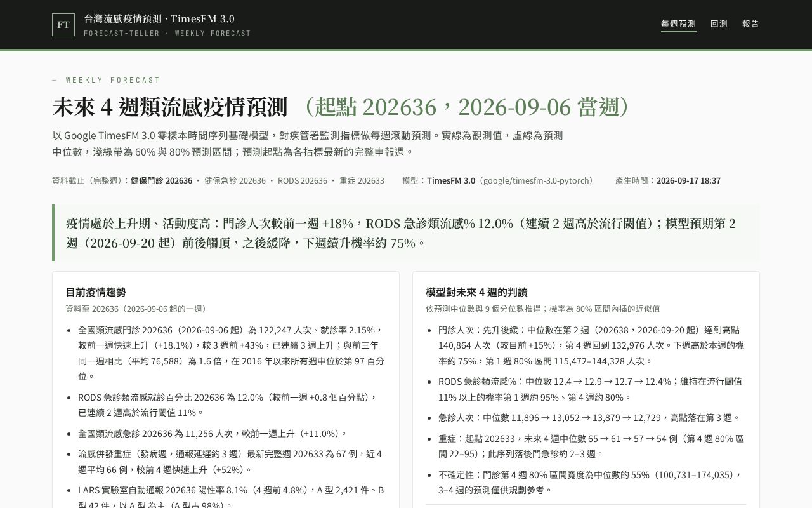Click the 模型對未來 4 週的判讀 card heading
Viewport: 812px width, 508px height.
click(x=476, y=292)
